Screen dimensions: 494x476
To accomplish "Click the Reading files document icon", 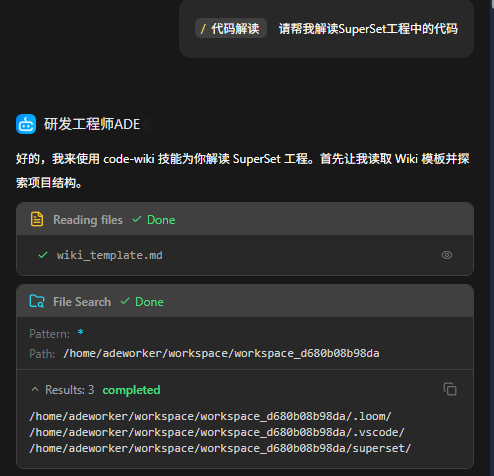I will pos(37,219).
